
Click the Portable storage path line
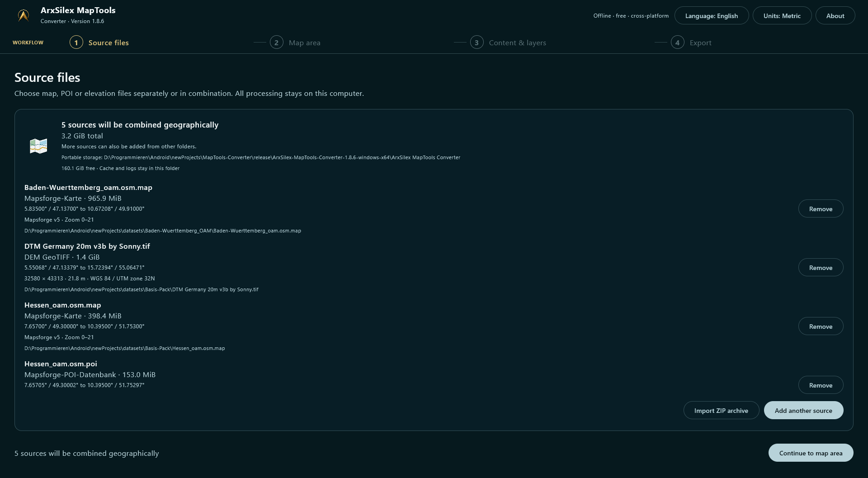261,157
